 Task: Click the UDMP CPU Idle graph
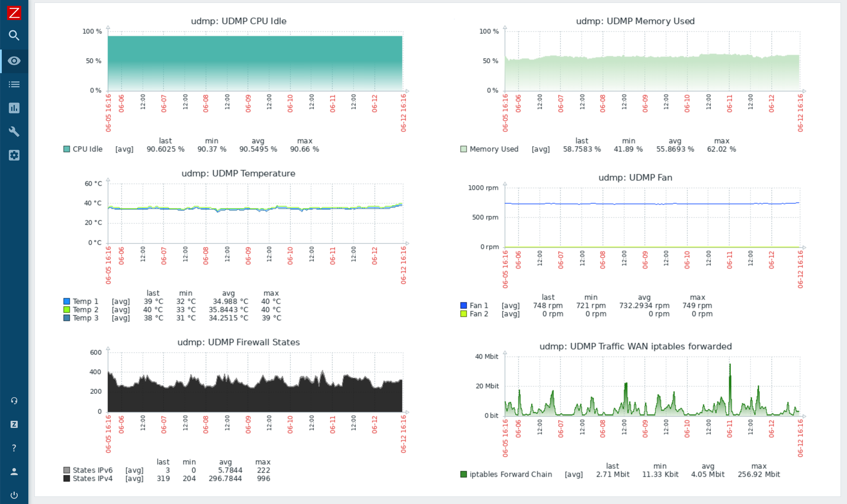pos(255,64)
